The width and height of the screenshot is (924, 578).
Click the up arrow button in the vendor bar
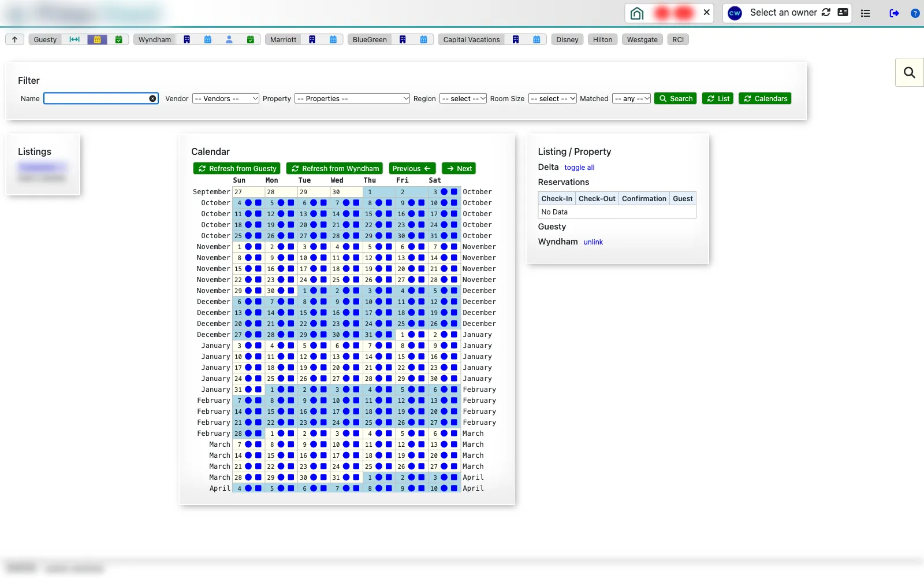pos(14,39)
